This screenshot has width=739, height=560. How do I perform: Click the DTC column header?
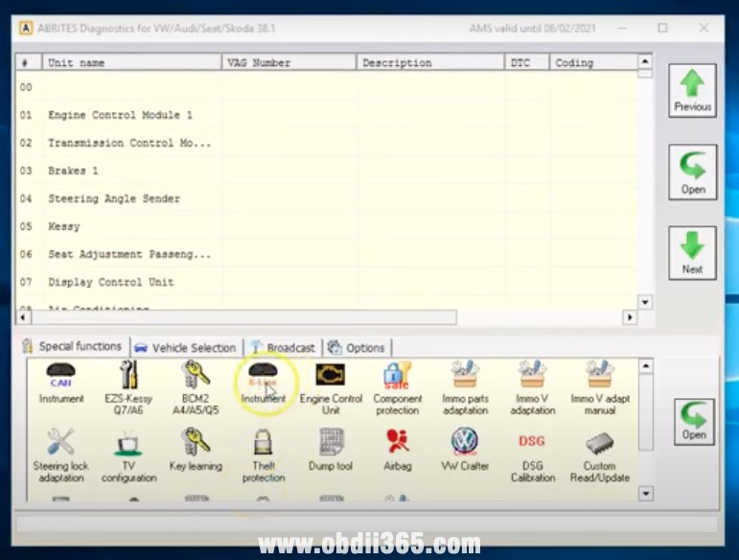527,62
